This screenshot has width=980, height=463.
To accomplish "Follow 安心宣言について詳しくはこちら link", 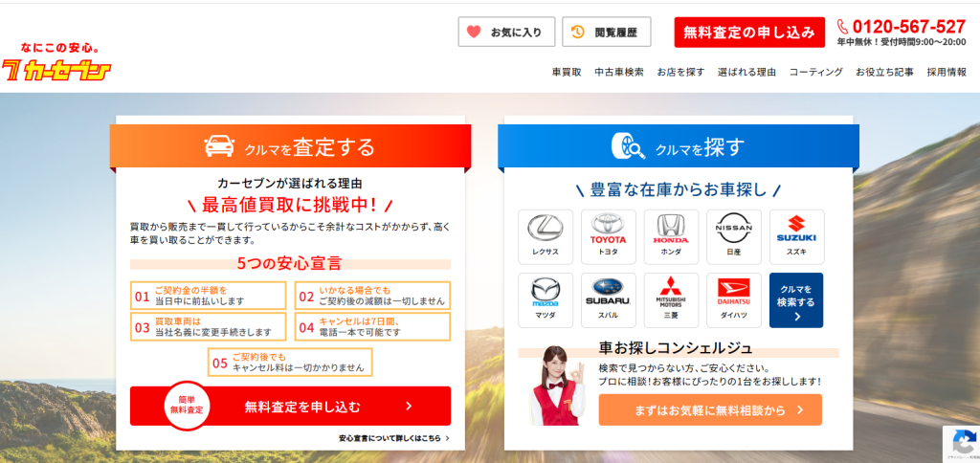I will (393, 438).
